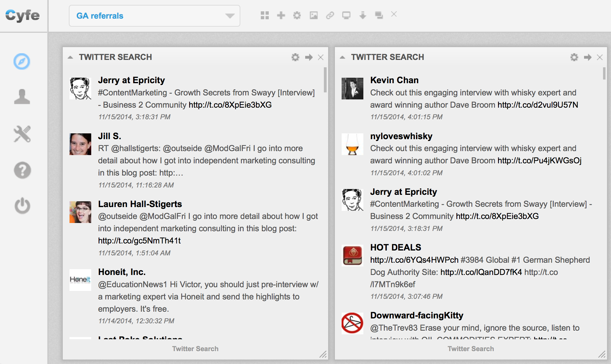The image size is (611, 364).
Task: Collapse the right Twitter Search widget
Action: pos(343,57)
